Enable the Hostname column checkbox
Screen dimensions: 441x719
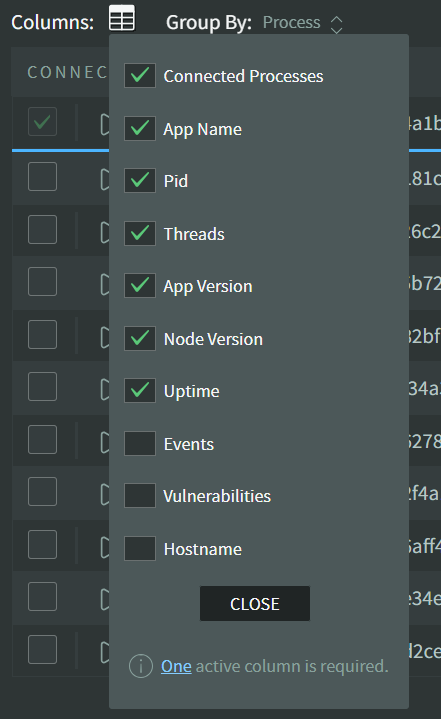140,548
